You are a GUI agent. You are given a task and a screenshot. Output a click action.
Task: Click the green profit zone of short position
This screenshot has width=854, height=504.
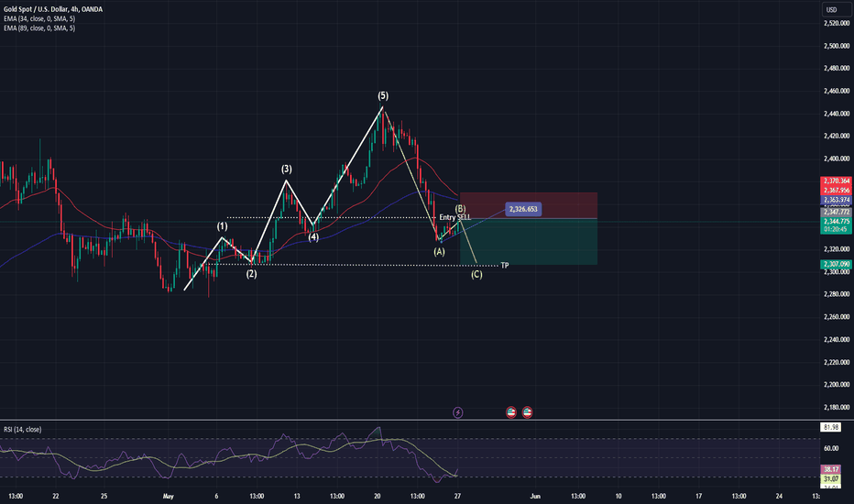(x=529, y=242)
